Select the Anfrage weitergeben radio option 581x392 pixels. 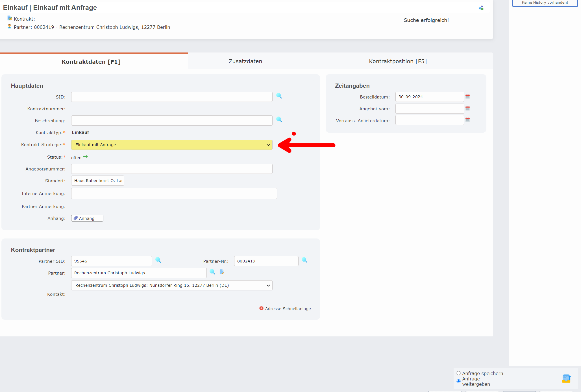click(x=458, y=381)
